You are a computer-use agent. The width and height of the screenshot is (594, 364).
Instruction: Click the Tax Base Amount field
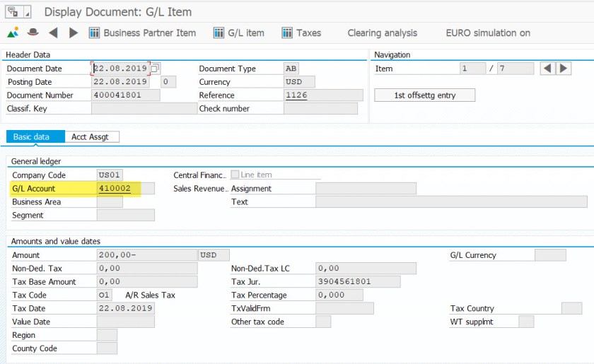click(x=147, y=281)
